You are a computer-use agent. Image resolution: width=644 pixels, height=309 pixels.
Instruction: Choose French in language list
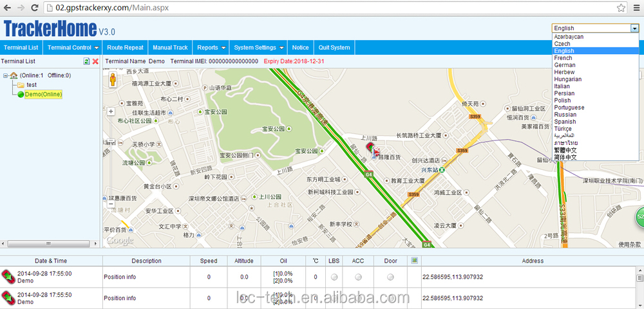(595, 58)
